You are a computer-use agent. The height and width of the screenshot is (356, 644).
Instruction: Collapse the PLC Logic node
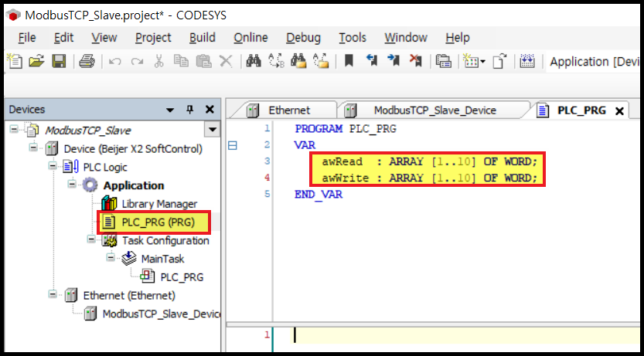point(53,166)
